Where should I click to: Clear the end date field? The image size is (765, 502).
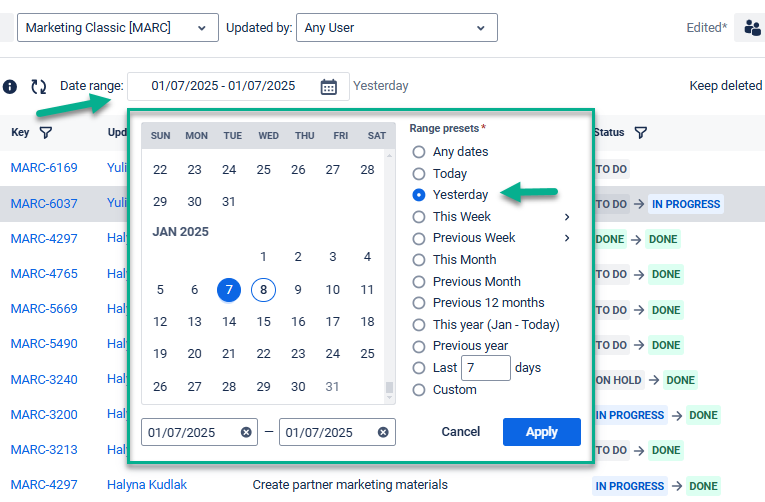383,433
